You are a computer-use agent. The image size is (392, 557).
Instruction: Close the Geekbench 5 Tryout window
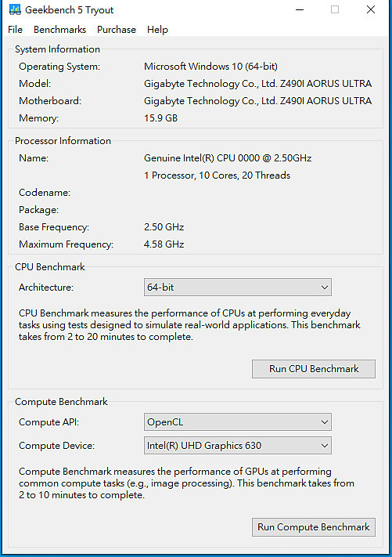(x=371, y=9)
